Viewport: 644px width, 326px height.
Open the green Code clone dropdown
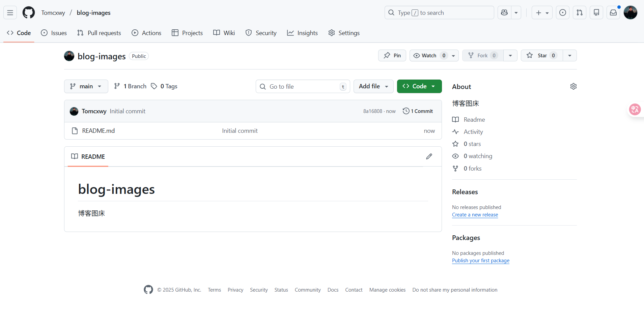pos(419,86)
